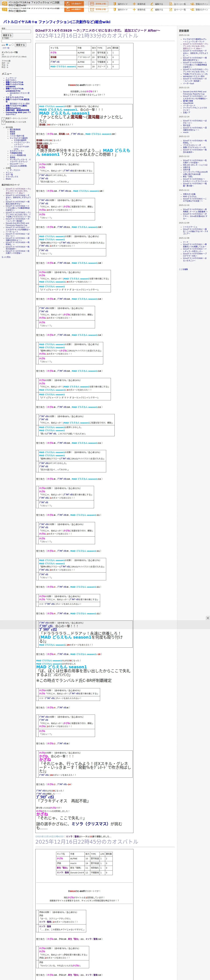Open バーガームート in recently created pages
The image size is (210, 980).
[12, 231]
